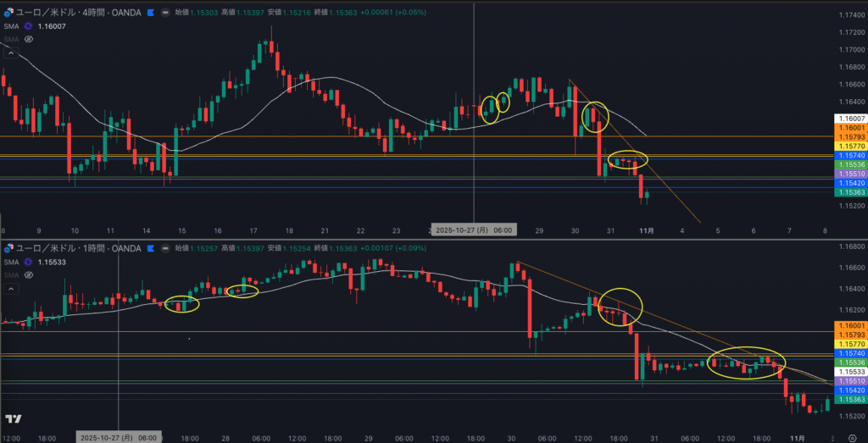Open the SMA indicator settings icon on lower chart

[x=28, y=263]
